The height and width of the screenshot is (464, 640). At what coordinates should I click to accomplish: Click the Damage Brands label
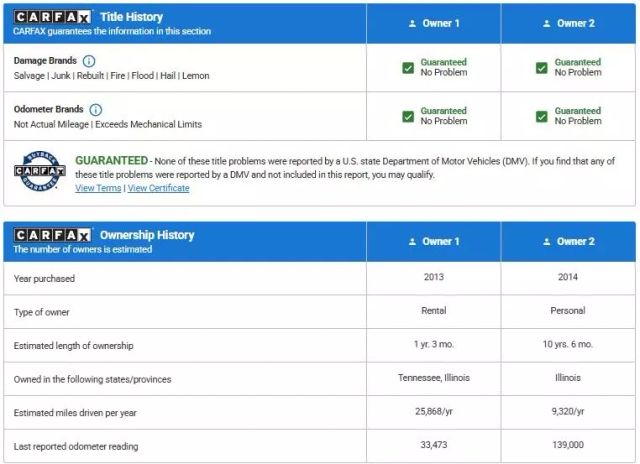click(45, 61)
